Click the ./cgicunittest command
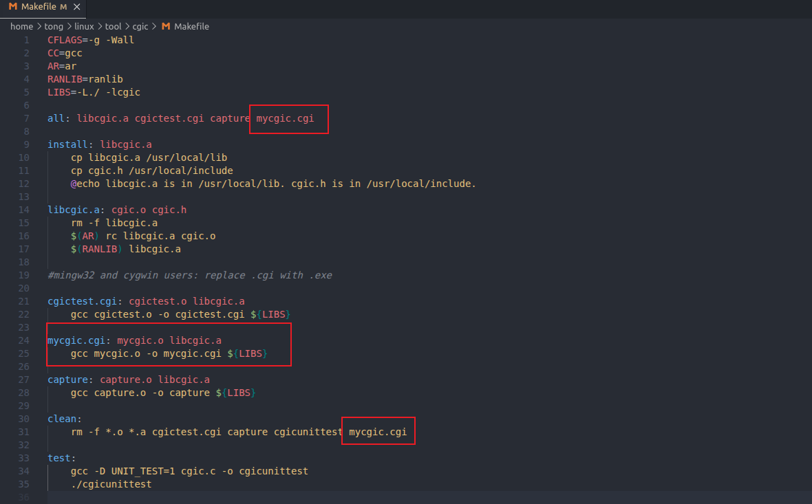Image resolution: width=812 pixels, height=504 pixels. pyautogui.click(x=111, y=484)
